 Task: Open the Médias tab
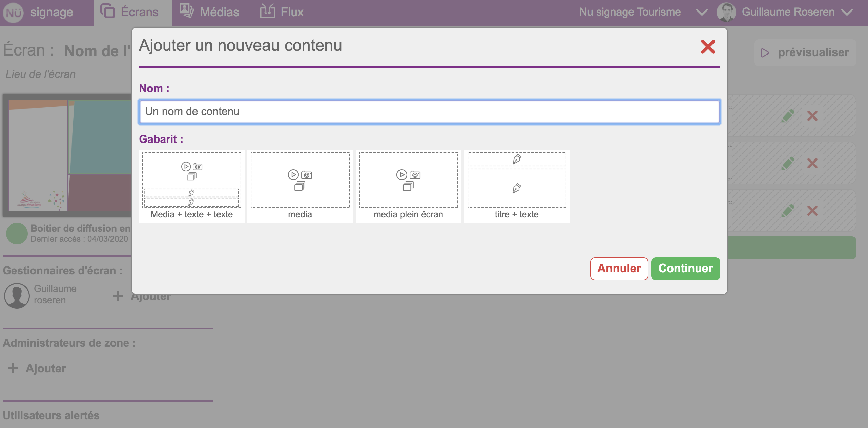pyautogui.click(x=219, y=12)
